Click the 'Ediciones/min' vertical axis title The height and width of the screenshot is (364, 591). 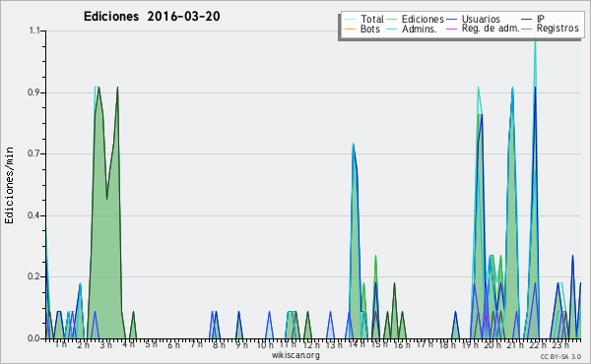coord(9,185)
